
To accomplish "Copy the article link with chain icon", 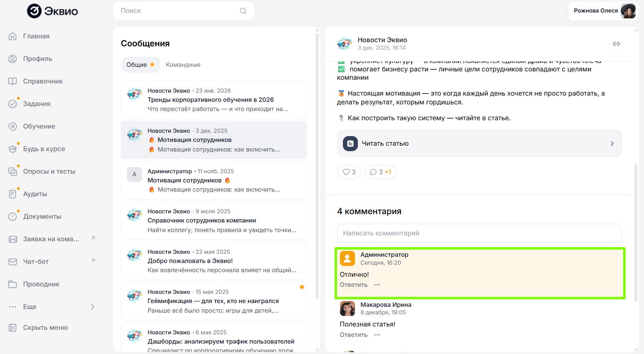I will pyautogui.click(x=616, y=44).
